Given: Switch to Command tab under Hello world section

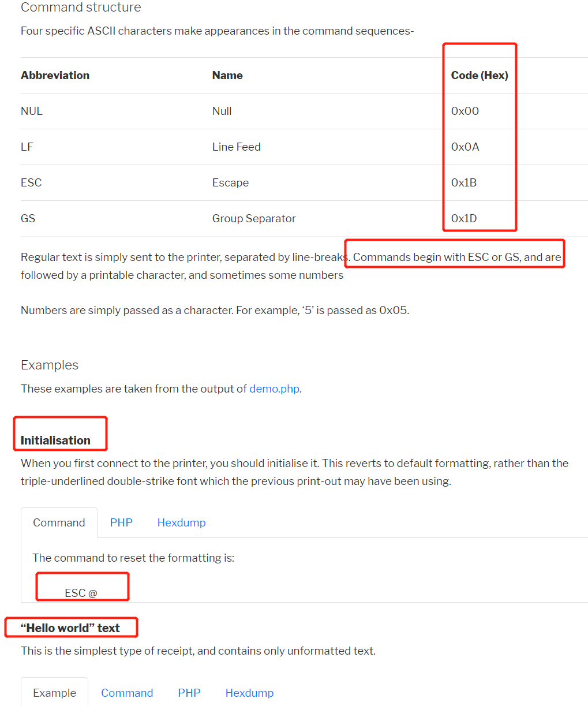Looking at the screenshot, I should coord(127,693).
